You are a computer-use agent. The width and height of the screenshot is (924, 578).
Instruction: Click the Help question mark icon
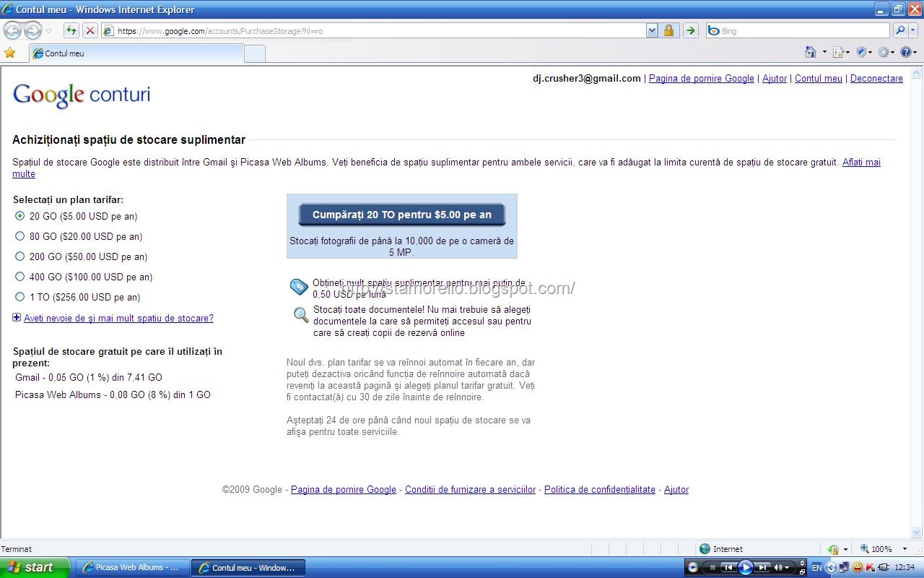coord(905,52)
